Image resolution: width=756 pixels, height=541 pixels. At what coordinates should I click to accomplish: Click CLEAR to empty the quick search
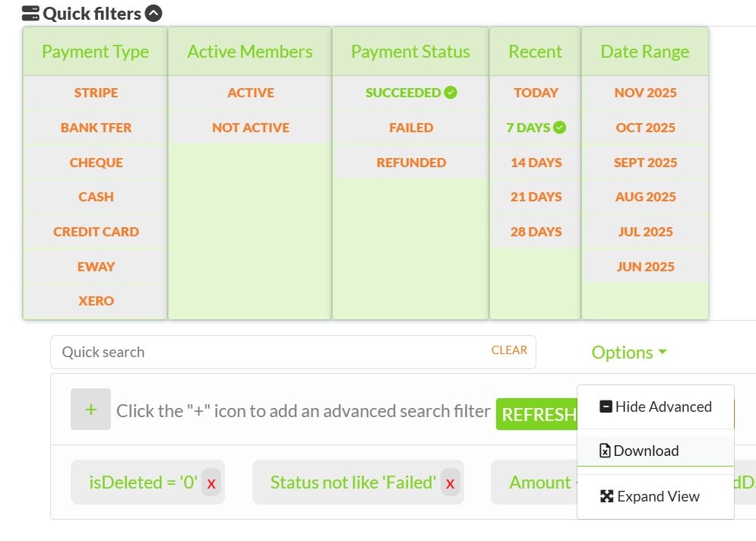click(509, 350)
